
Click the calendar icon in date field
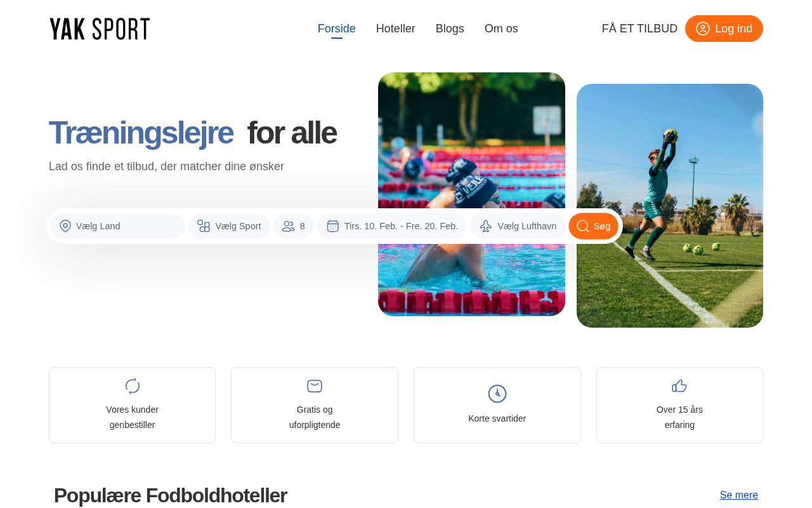point(333,226)
